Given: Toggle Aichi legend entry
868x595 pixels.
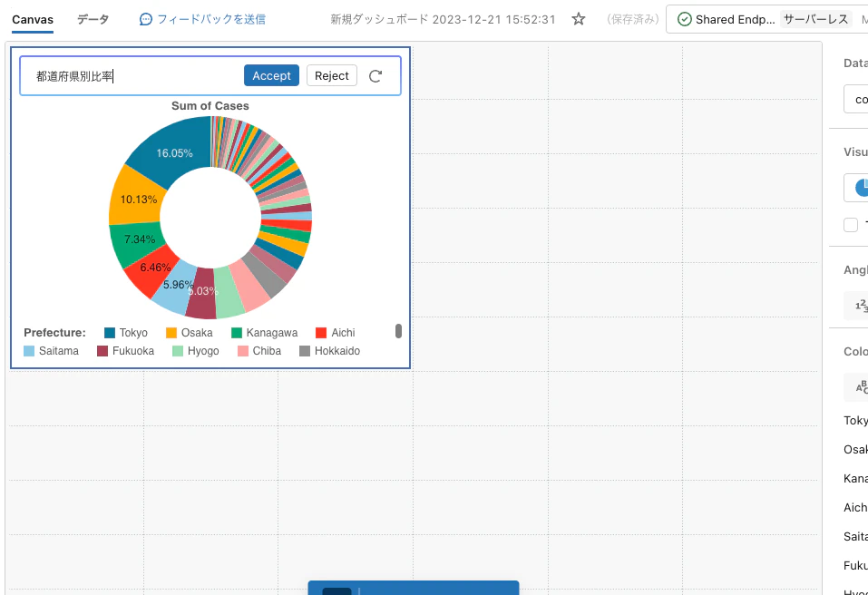Looking at the screenshot, I should (336, 333).
